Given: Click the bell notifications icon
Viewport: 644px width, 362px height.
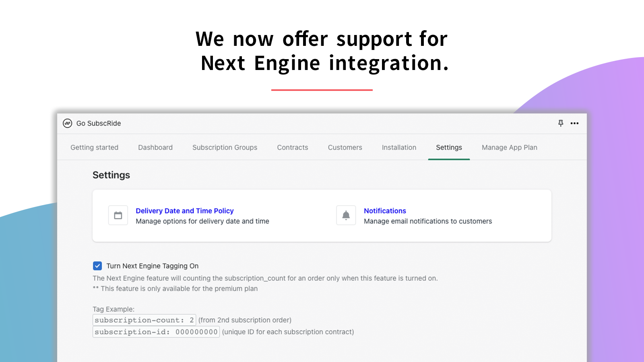Looking at the screenshot, I should pyautogui.click(x=346, y=216).
